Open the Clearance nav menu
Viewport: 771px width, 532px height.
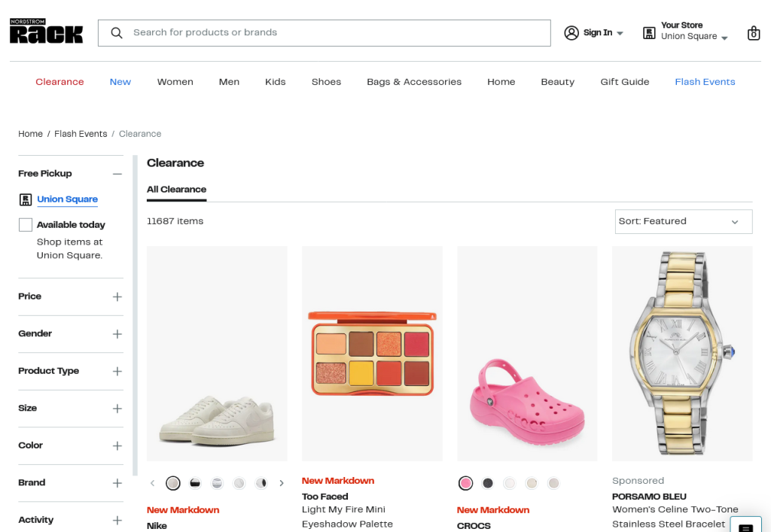59,82
